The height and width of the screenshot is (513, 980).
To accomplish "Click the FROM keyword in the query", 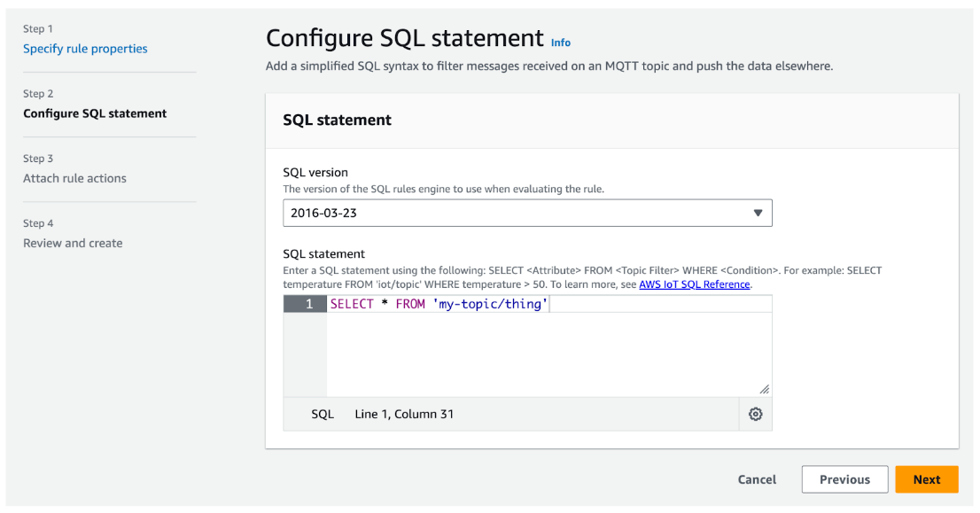I will 410,304.
